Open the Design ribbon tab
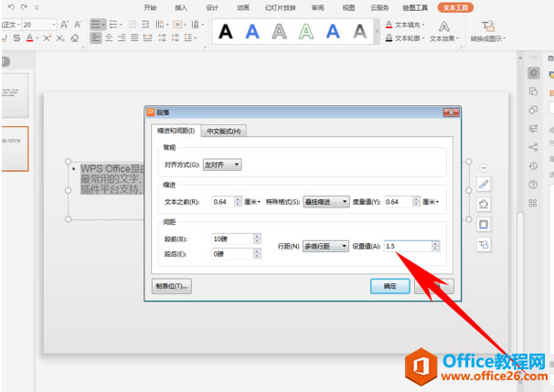 212,7
